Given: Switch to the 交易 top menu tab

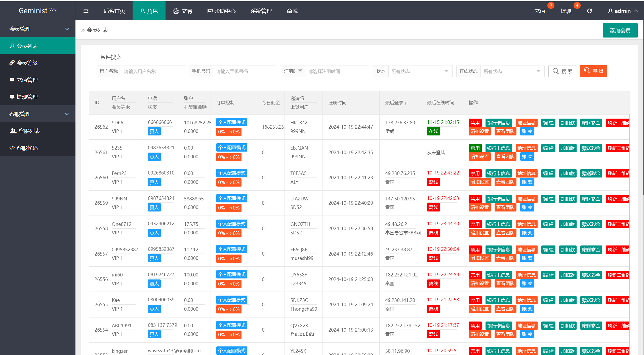Looking at the screenshot, I should pyautogui.click(x=183, y=11).
